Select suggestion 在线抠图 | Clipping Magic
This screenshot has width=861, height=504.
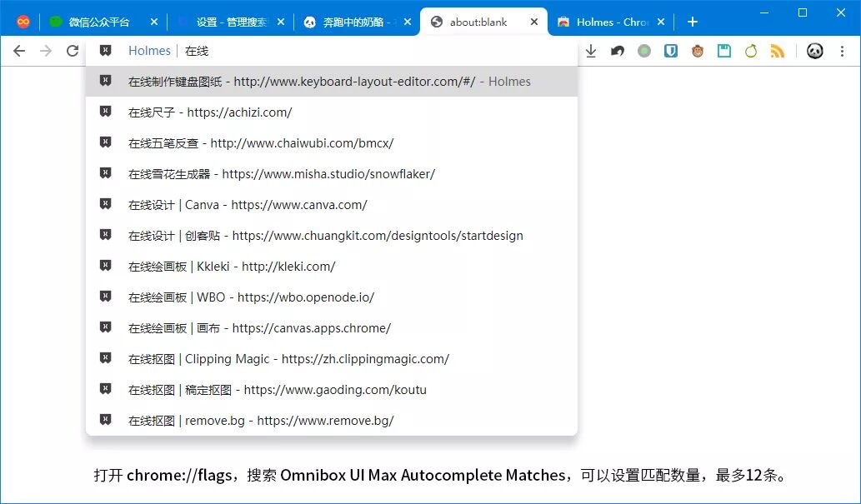332,358
